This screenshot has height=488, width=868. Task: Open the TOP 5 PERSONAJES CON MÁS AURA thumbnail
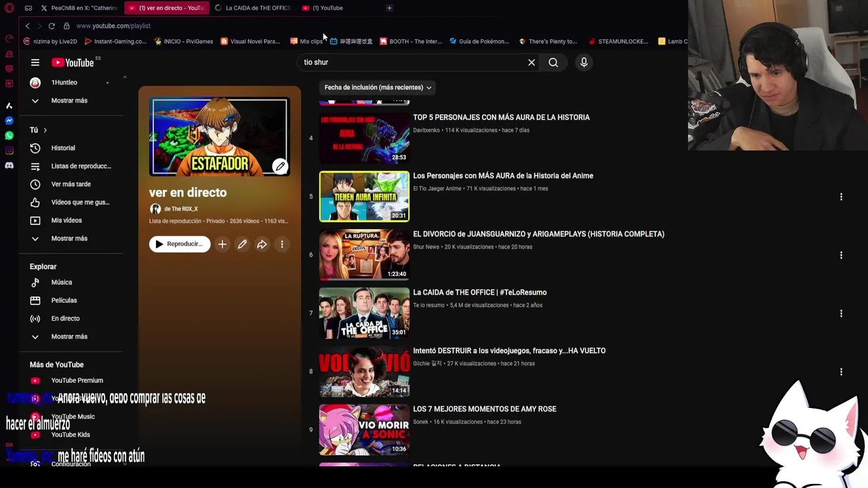point(364,138)
